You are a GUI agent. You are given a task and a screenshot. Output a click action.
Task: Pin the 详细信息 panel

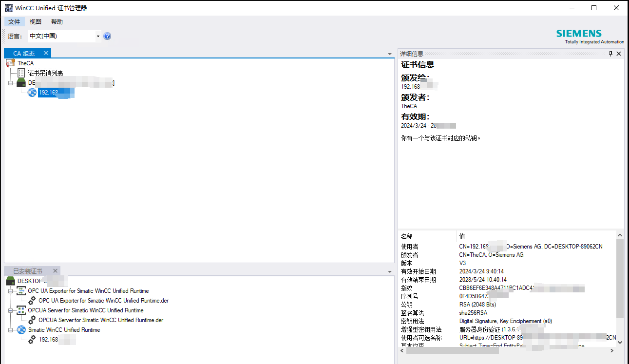pyautogui.click(x=611, y=54)
